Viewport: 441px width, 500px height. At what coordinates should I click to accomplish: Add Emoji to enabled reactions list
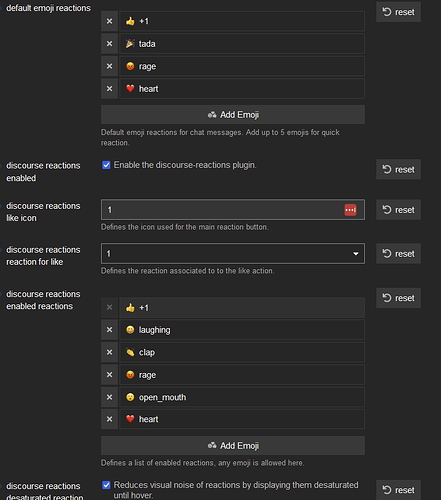233,446
